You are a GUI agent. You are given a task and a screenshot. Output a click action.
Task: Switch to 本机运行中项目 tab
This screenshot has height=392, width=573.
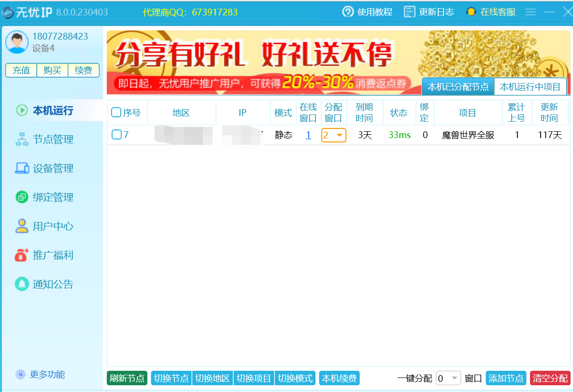tap(530, 87)
